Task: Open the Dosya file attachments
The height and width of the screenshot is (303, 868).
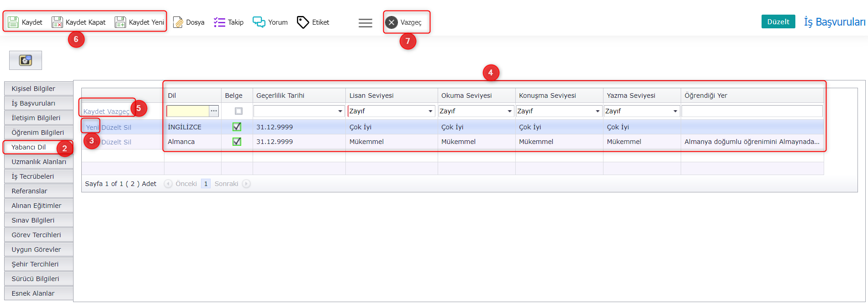Action: (188, 22)
